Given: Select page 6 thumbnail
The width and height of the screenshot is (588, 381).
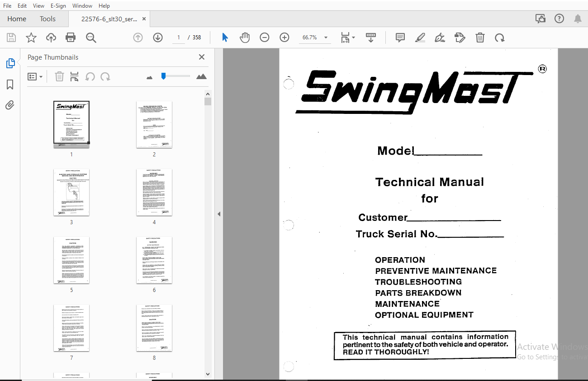Looking at the screenshot, I should pos(154,260).
